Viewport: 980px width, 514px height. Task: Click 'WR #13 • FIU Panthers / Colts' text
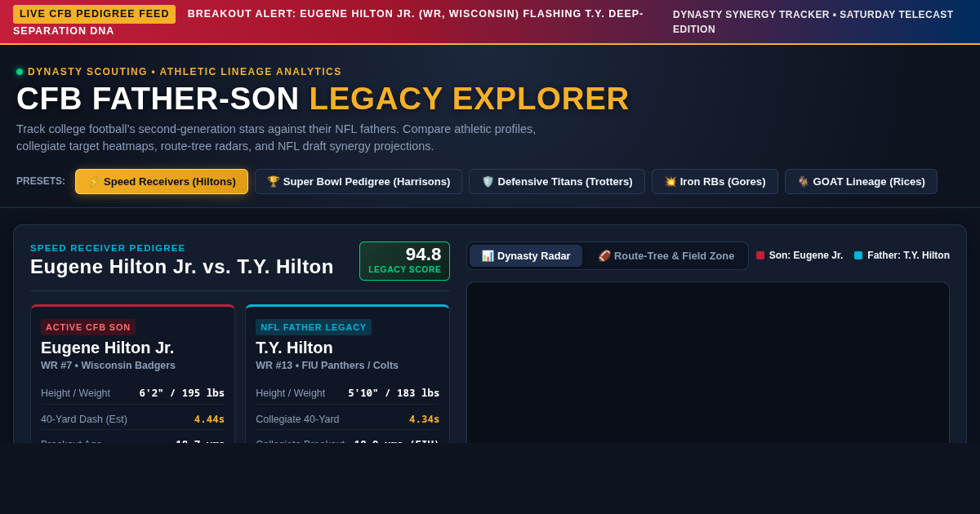tap(327, 366)
